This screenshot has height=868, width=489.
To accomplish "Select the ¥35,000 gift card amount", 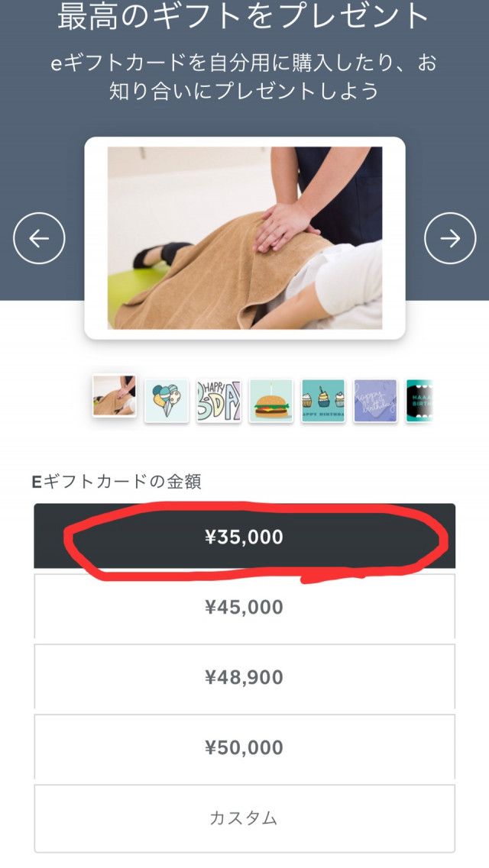I will [244, 536].
